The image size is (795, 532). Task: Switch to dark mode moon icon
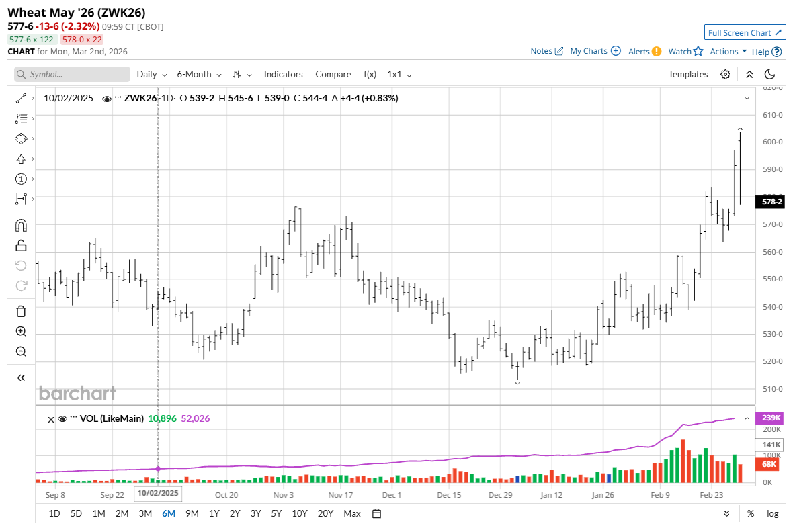pyautogui.click(x=769, y=75)
